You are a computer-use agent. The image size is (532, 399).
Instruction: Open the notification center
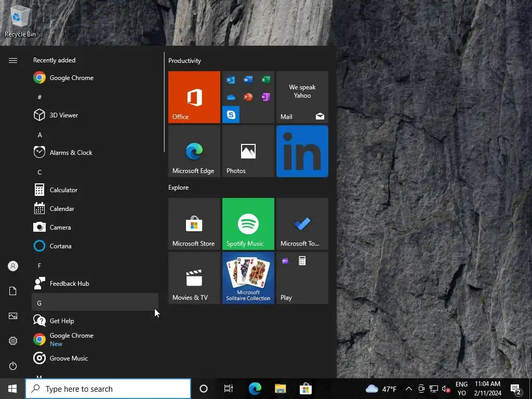point(516,389)
